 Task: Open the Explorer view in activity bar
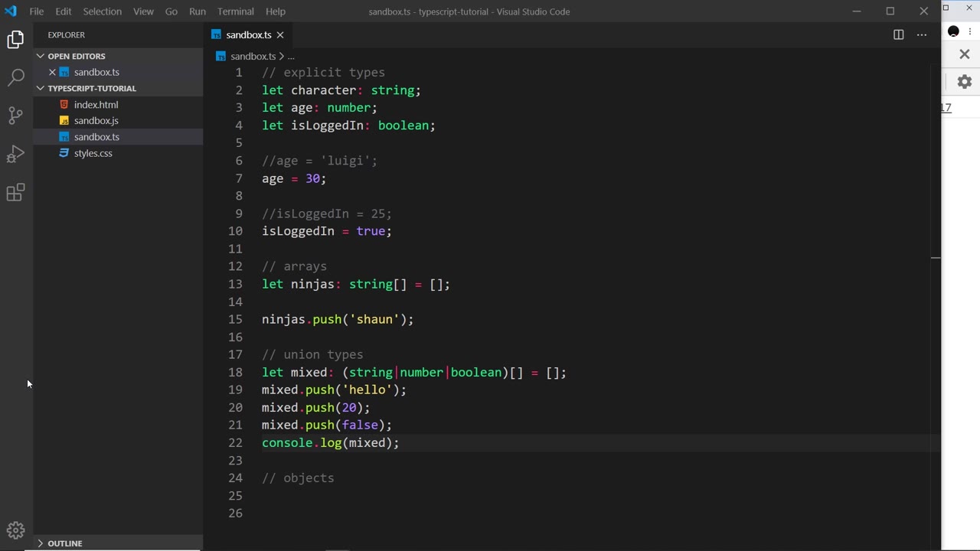pyautogui.click(x=16, y=39)
